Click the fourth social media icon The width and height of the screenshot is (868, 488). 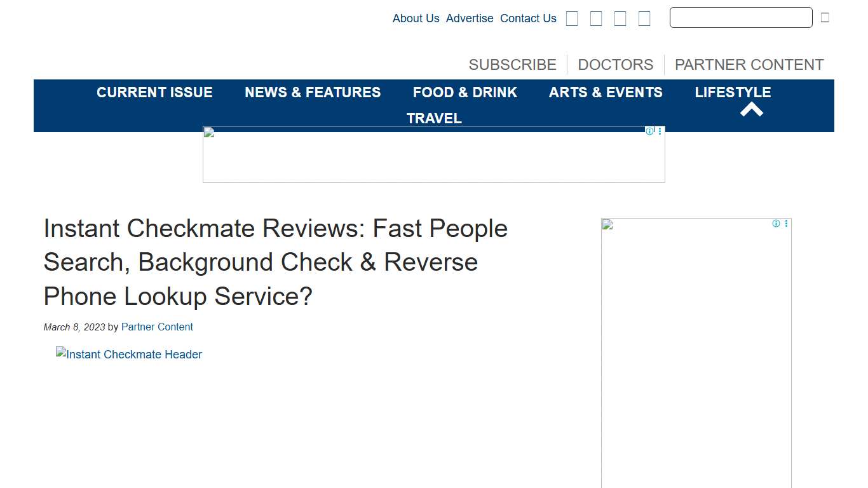click(x=644, y=18)
